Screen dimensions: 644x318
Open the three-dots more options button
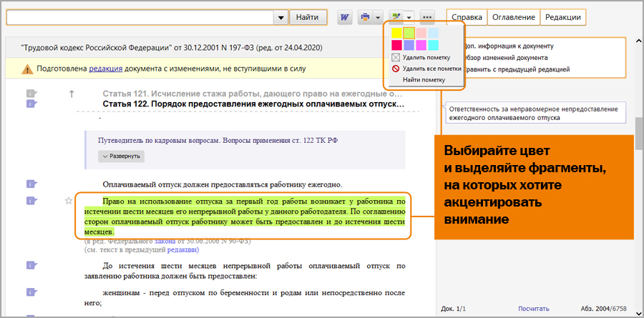pos(427,16)
